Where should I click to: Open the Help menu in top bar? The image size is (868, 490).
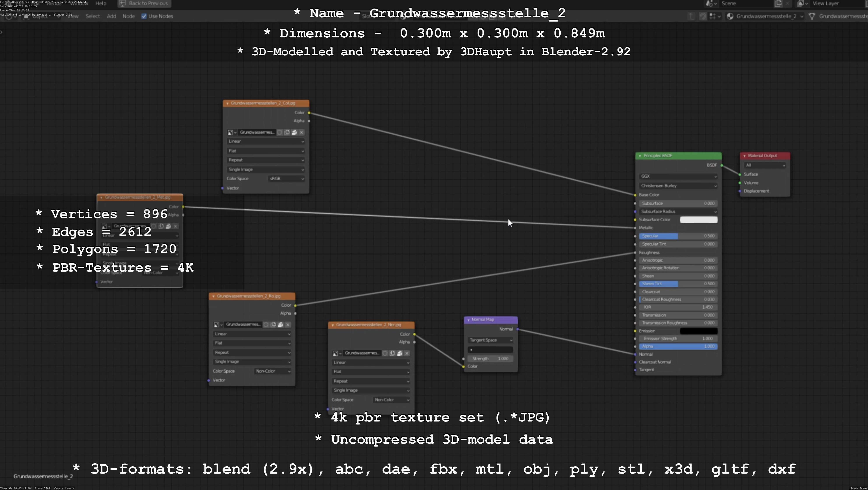(101, 3)
